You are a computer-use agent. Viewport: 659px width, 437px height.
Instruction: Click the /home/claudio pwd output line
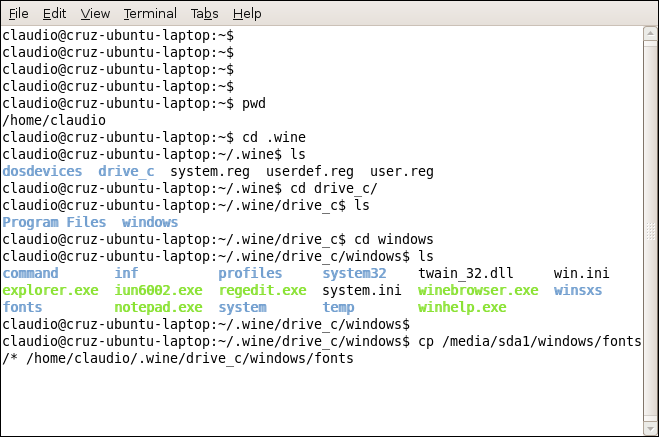(x=54, y=120)
